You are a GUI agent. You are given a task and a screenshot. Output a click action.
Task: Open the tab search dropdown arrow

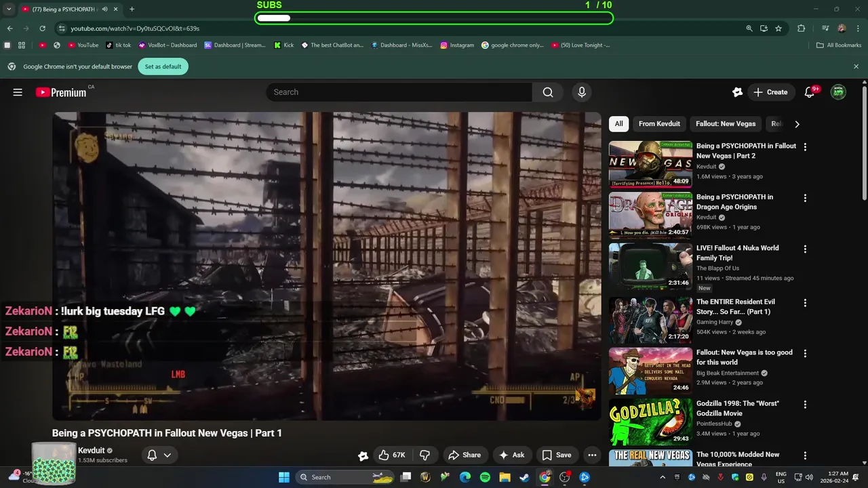click(9, 9)
